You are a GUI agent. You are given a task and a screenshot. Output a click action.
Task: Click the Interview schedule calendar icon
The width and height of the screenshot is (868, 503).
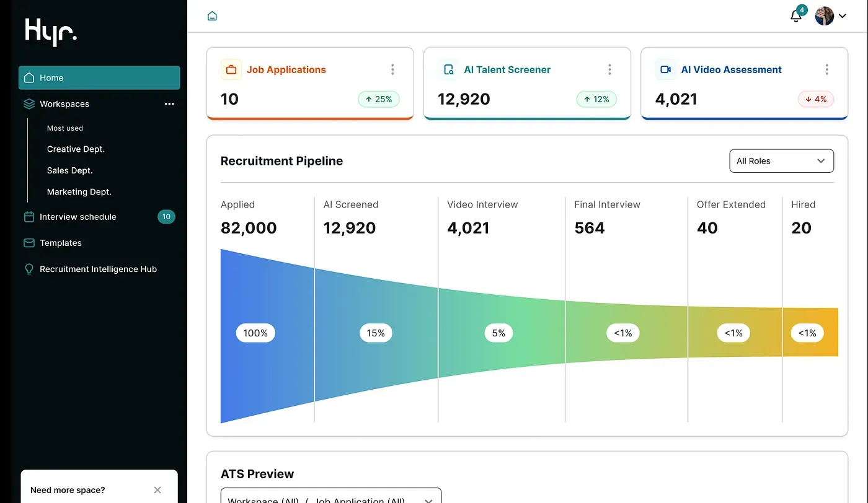point(29,217)
